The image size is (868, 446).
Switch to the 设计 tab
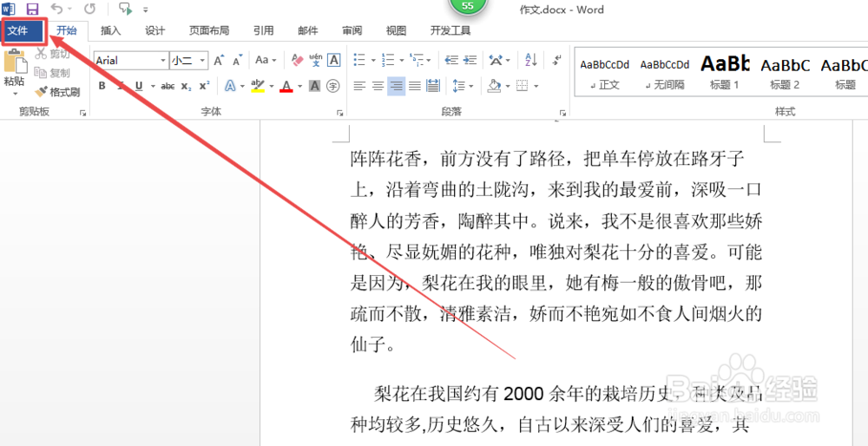(x=155, y=30)
